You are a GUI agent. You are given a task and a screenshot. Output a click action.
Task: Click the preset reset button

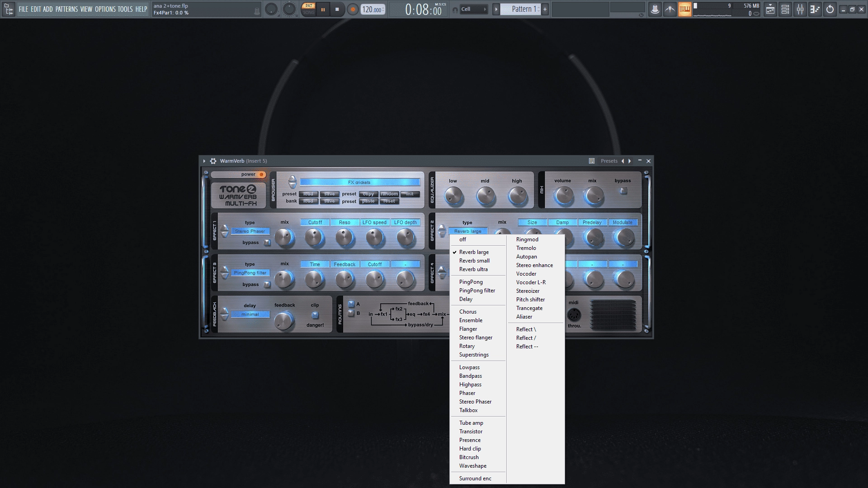click(x=389, y=201)
